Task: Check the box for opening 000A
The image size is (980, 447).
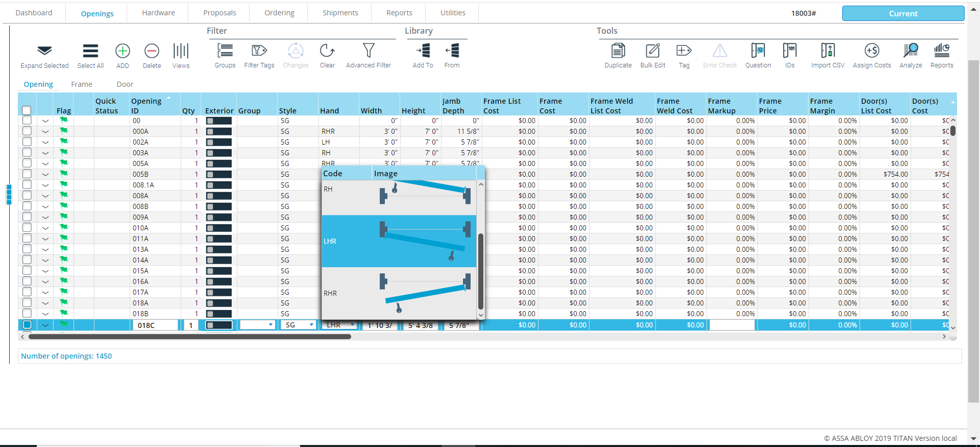Action: tap(27, 131)
